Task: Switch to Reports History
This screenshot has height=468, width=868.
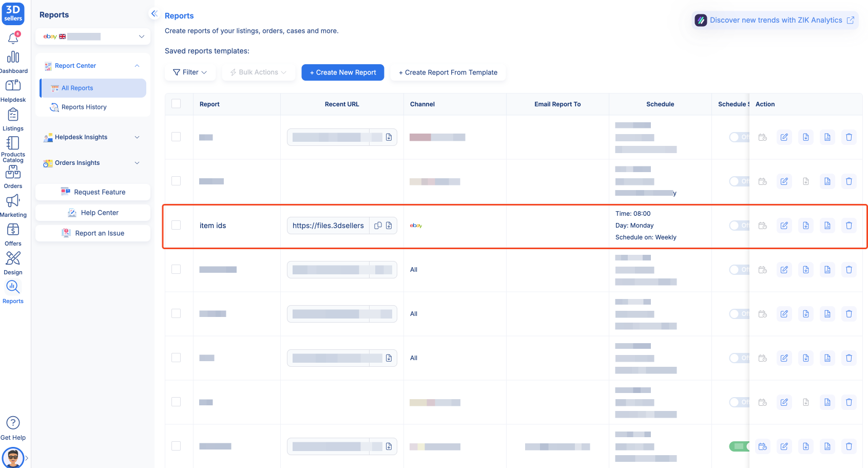Action: (x=84, y=107)
